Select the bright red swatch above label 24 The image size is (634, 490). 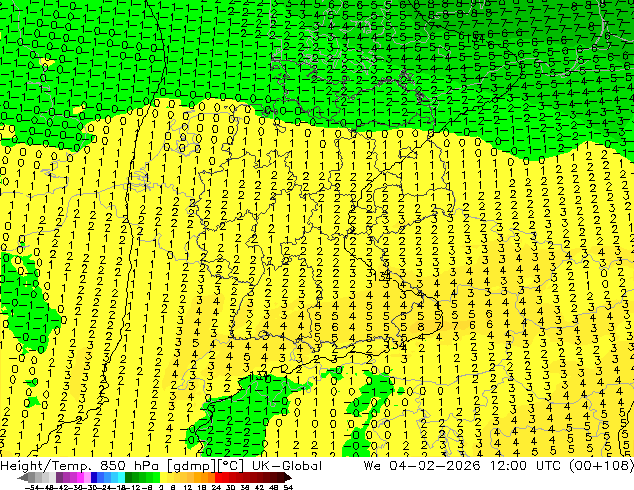(x=218, y=478)
